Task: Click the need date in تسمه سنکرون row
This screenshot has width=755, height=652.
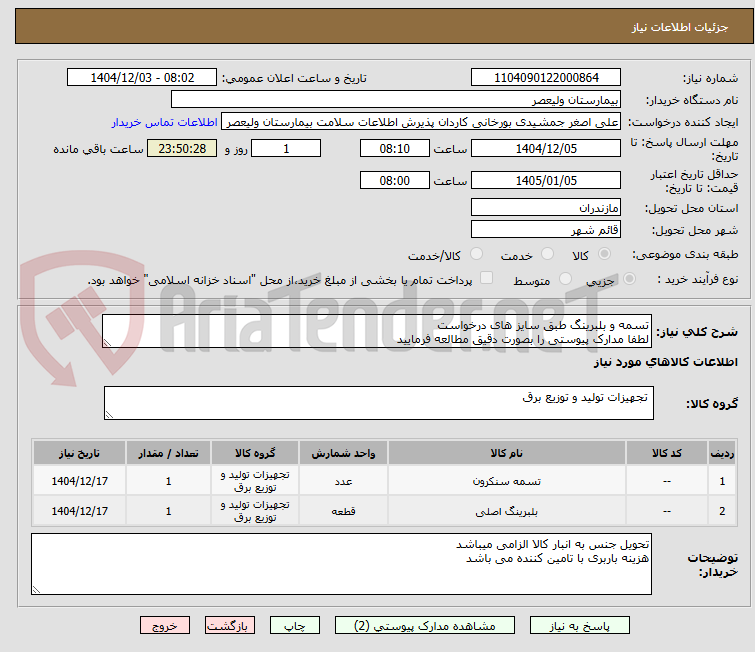Action: [x=79, y=481]
